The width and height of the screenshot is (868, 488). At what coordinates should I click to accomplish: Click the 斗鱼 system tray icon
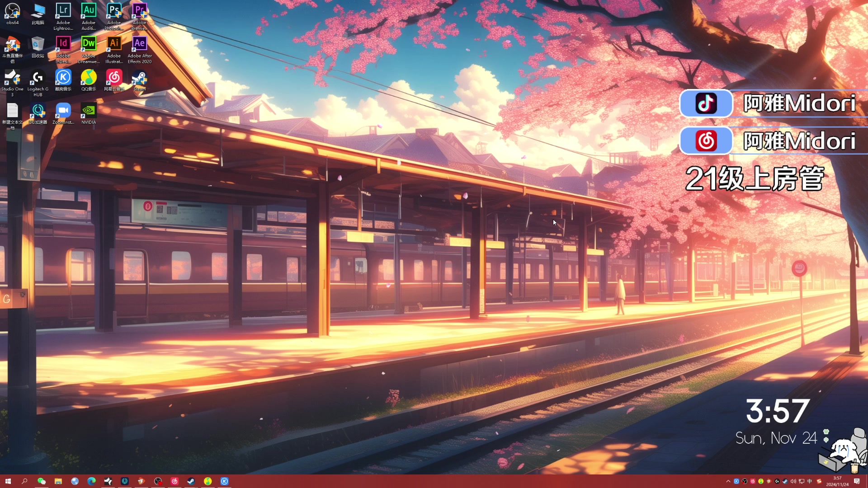(x=769, y=481)
